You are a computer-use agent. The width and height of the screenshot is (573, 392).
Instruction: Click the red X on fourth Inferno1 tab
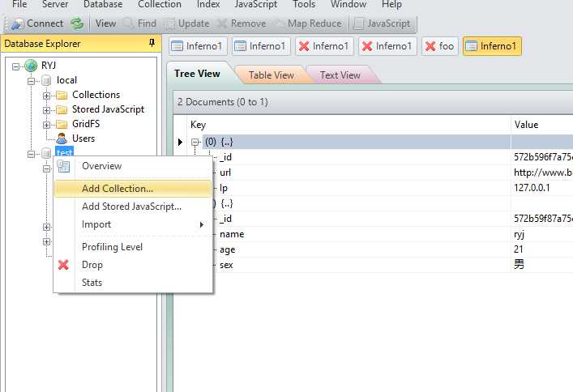(367, 46)
